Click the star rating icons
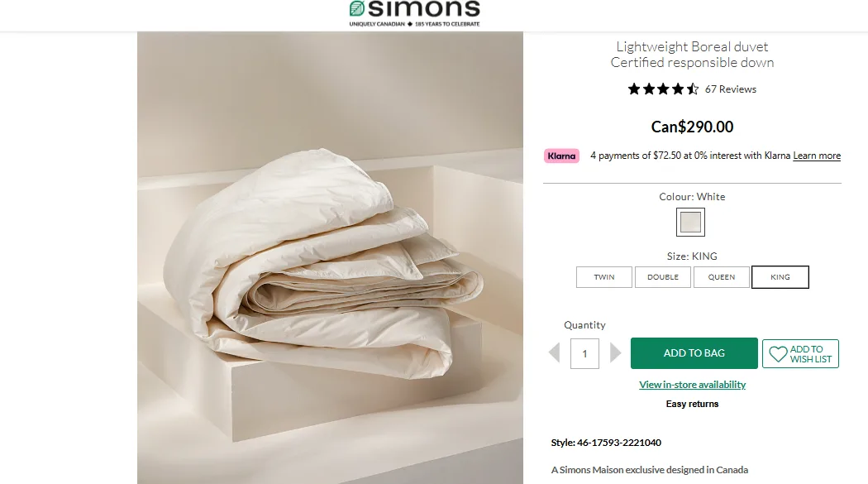The image size is (868, 484). click(663, 89)
